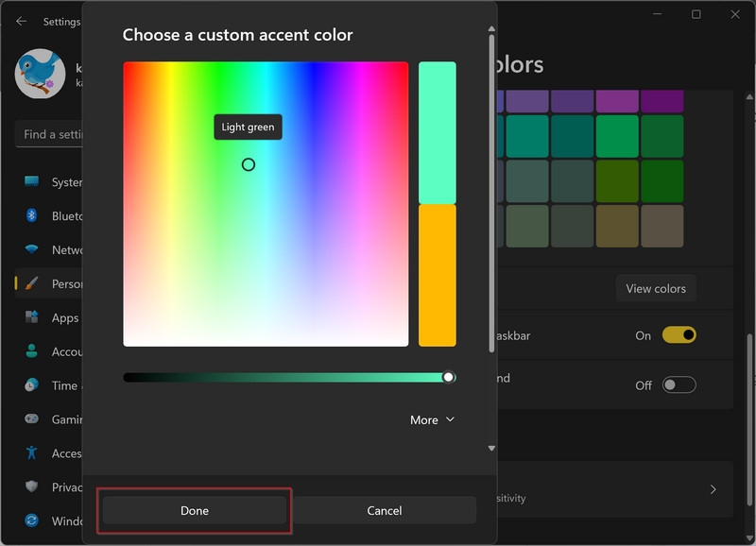This screenshot has height=546, width=756.
Task: Select the System monitor icon in sidebar
Action: tap(32, 181)
